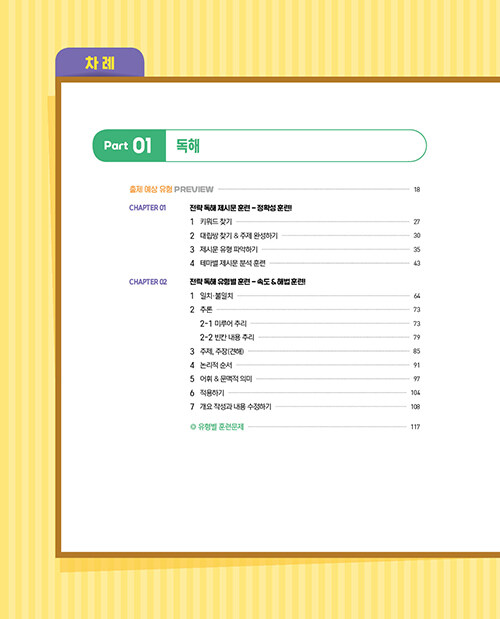Open sub-entry 2-1 미루어 추리

pos(310,324)
